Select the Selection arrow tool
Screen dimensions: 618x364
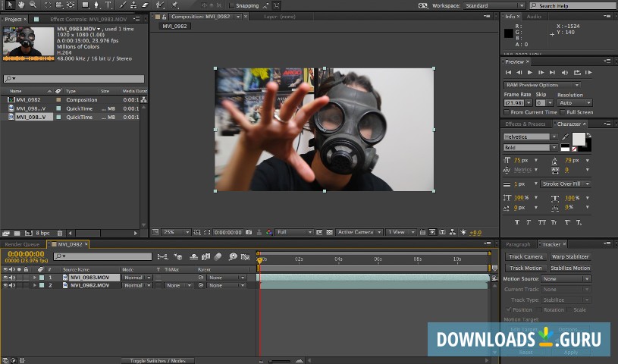pos(9,5)
